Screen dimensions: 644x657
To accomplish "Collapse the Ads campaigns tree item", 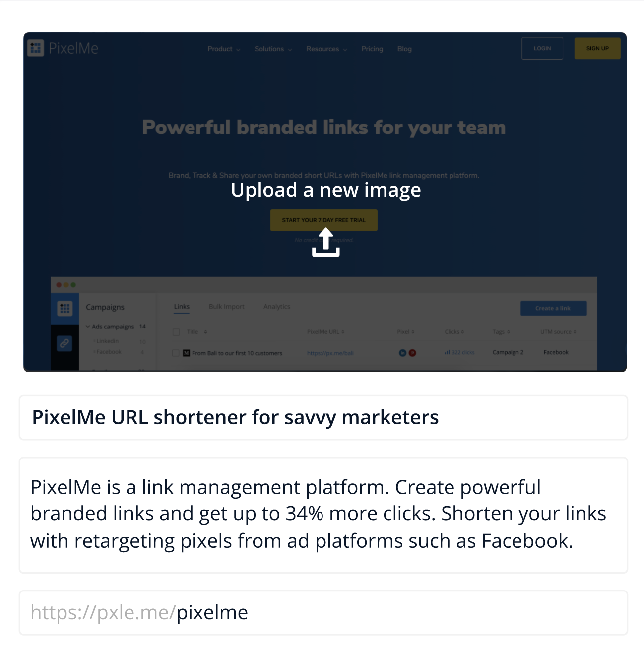I will 88,327.
